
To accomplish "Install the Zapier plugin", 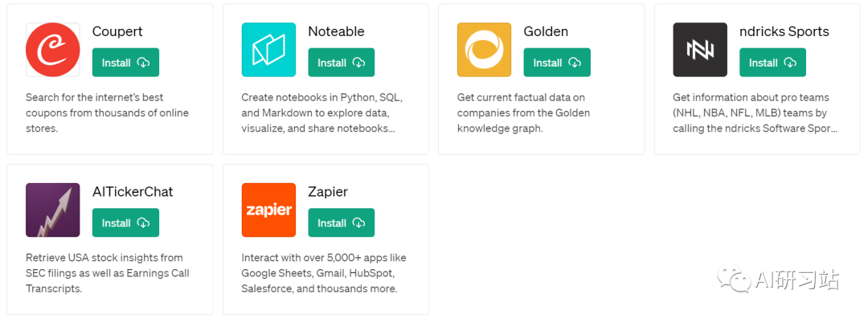I will coord(342,223).
